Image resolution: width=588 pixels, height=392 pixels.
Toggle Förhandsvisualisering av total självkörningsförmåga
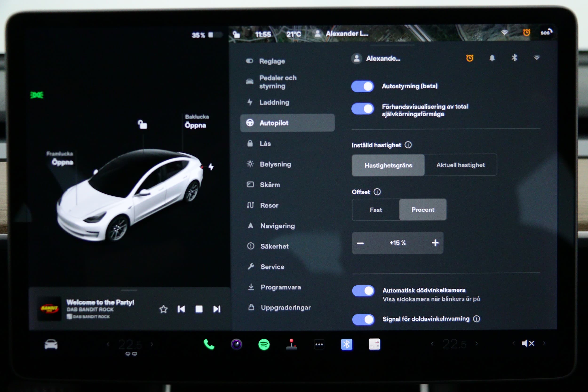(x=362, y=109)
